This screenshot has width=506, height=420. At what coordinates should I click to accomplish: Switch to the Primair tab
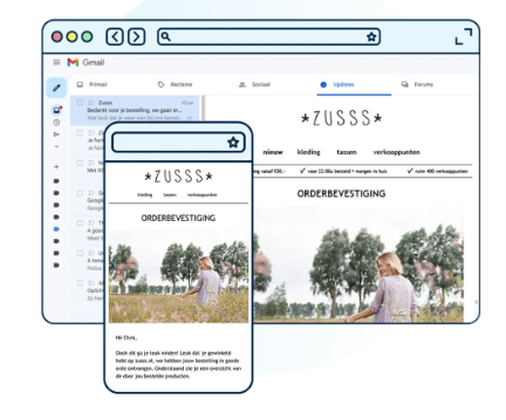[92, 84]
